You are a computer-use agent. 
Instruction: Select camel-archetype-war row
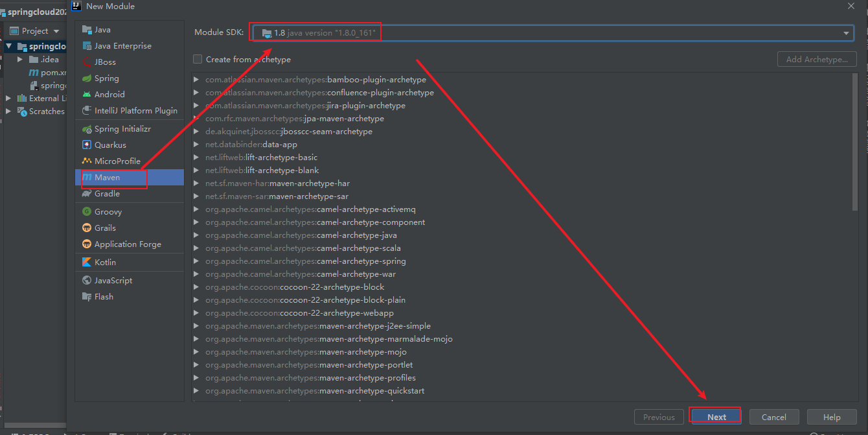[522, 274]
